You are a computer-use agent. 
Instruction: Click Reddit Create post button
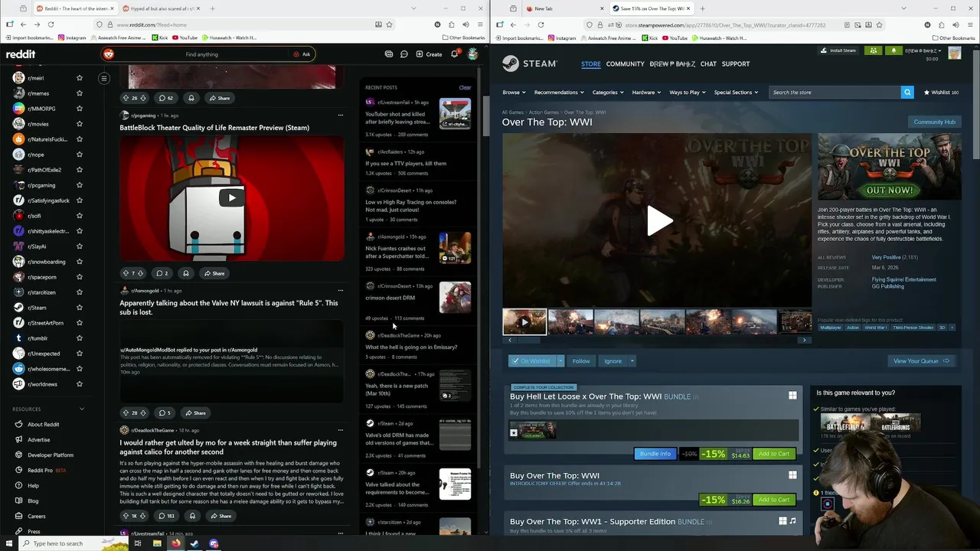pyautogui.click(x=429, y=54)
